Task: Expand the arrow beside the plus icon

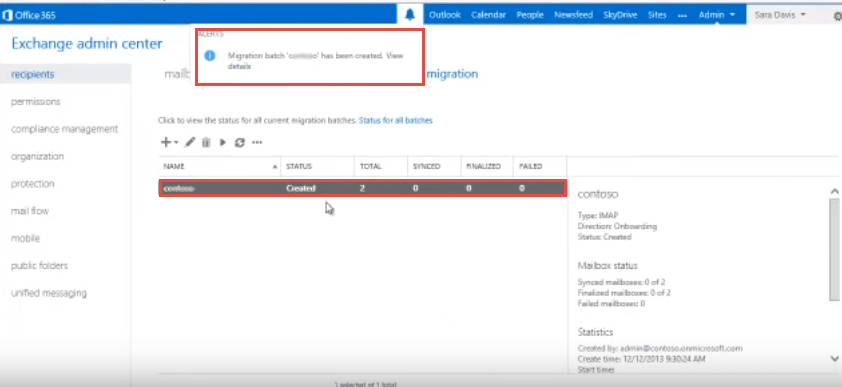Action: coord(176,143)
